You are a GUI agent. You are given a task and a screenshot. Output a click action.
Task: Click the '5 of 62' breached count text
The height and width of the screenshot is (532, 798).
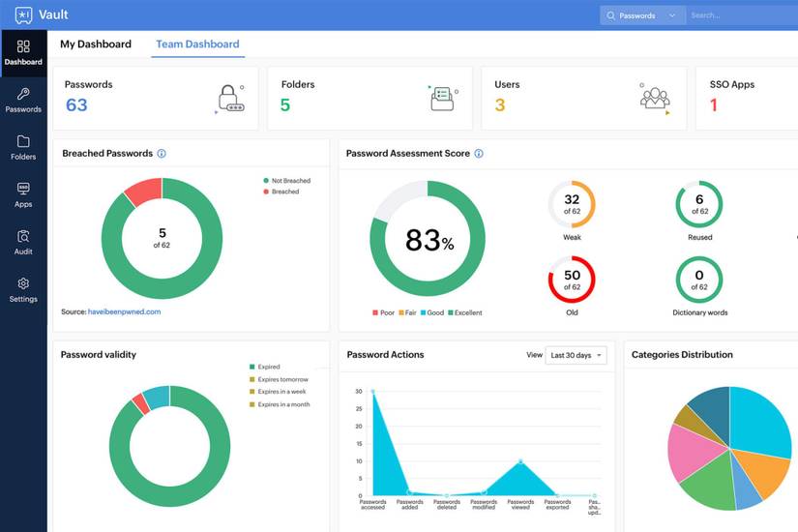pos(162,238)
